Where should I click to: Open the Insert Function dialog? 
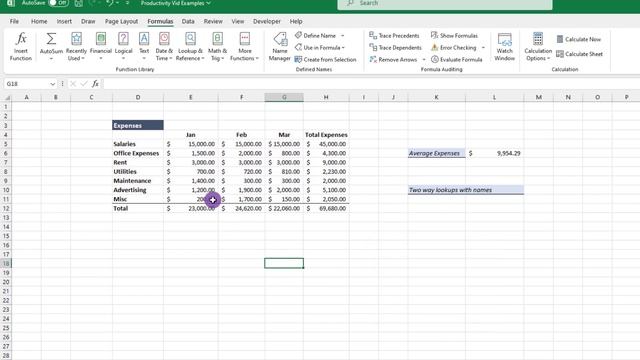pos(21,47)
